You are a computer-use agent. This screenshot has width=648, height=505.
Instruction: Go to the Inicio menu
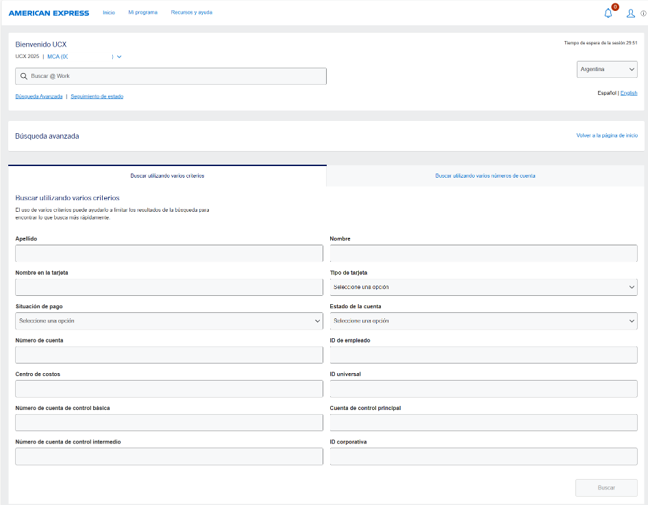(x=109, y=12)
